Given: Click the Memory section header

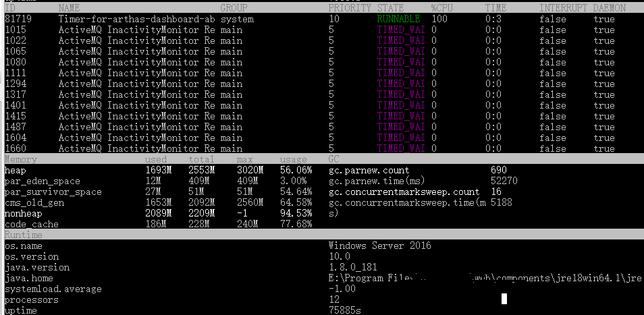Looking at the screenshot, I should coord(21,160).
